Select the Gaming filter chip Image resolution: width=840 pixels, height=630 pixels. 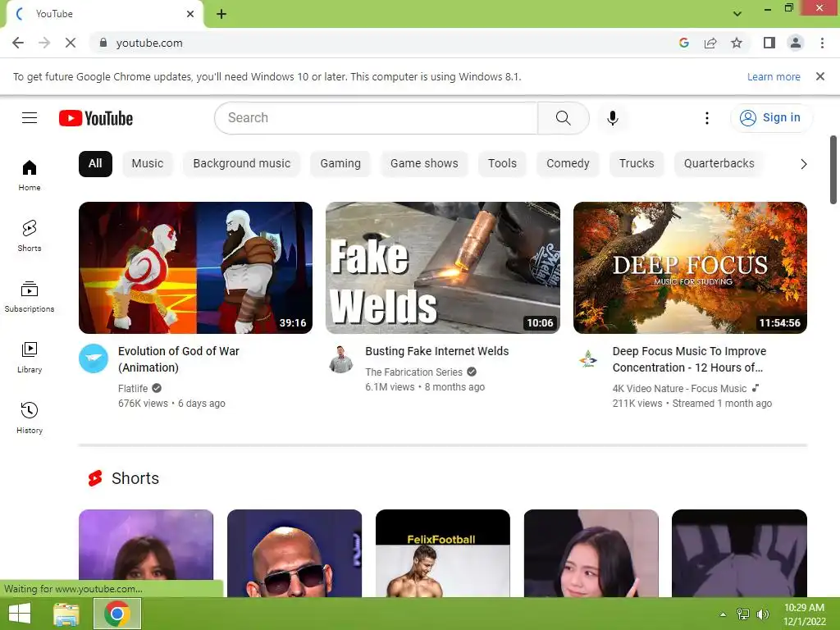340,163
